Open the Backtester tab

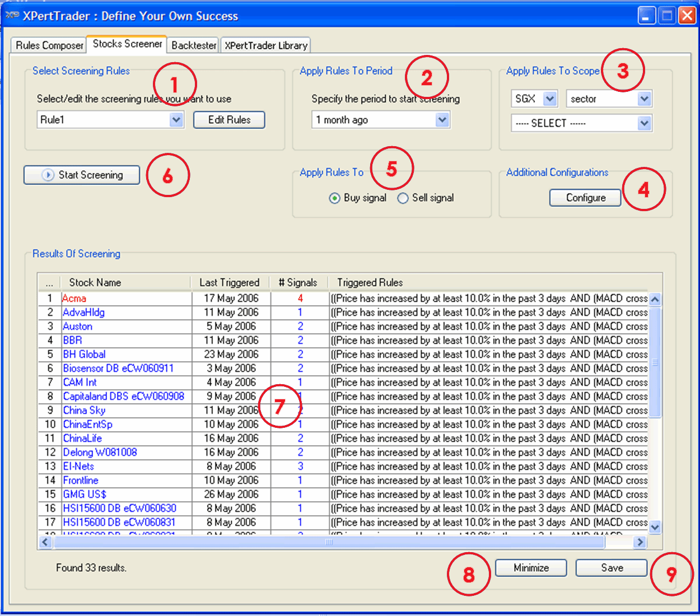pos(194,45)
